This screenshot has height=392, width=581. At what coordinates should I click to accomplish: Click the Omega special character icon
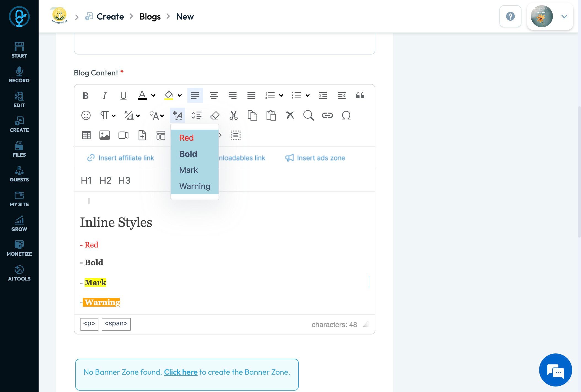pyautogui.click(x=346, y=115)
